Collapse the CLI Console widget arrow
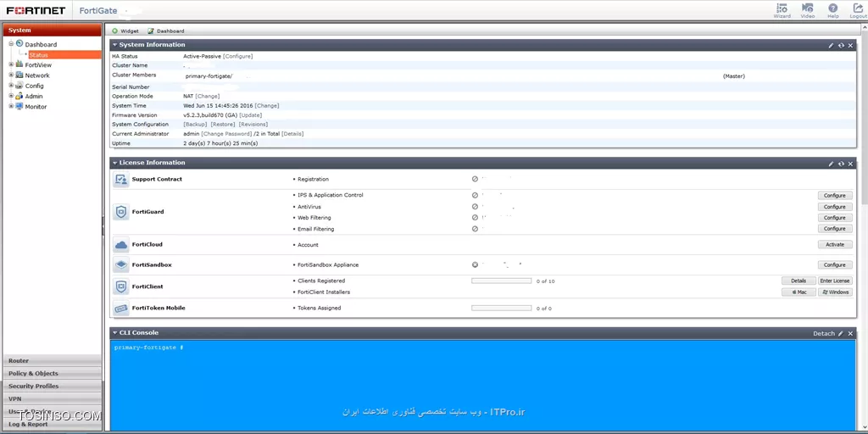 point(115,333)
